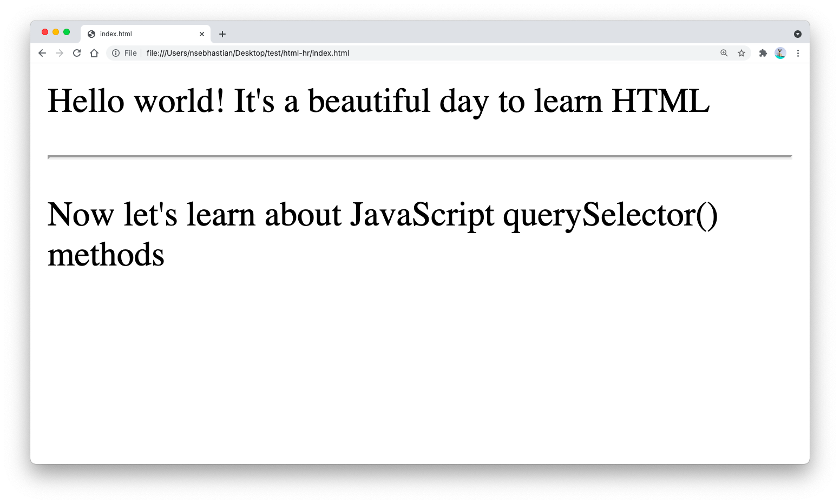Click the Hello world heading text
The image size is (840, 504).
tap(378, 101)
